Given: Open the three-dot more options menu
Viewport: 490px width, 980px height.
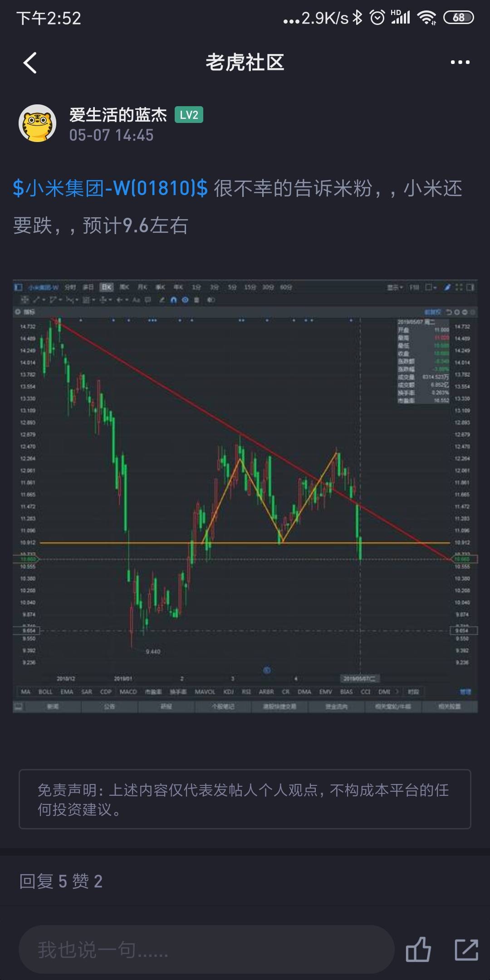Looking at the screenshot, I should (460, 62).
